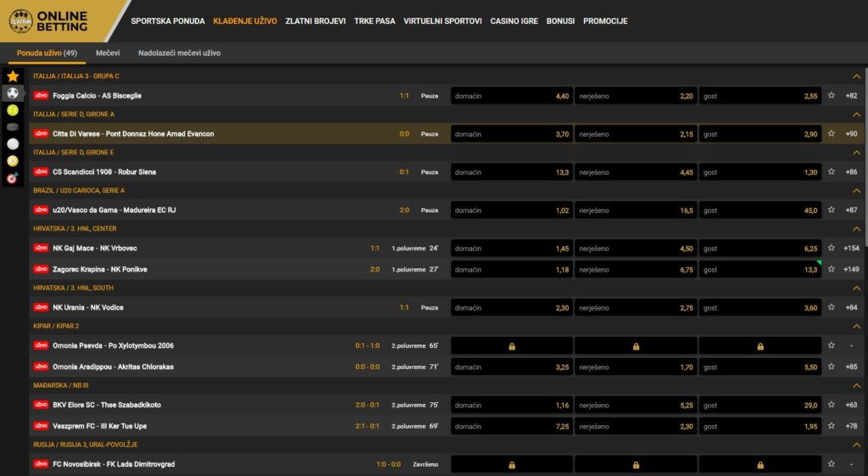
Task: Select the tennis ball sport icon
Action: pos(13,110)
